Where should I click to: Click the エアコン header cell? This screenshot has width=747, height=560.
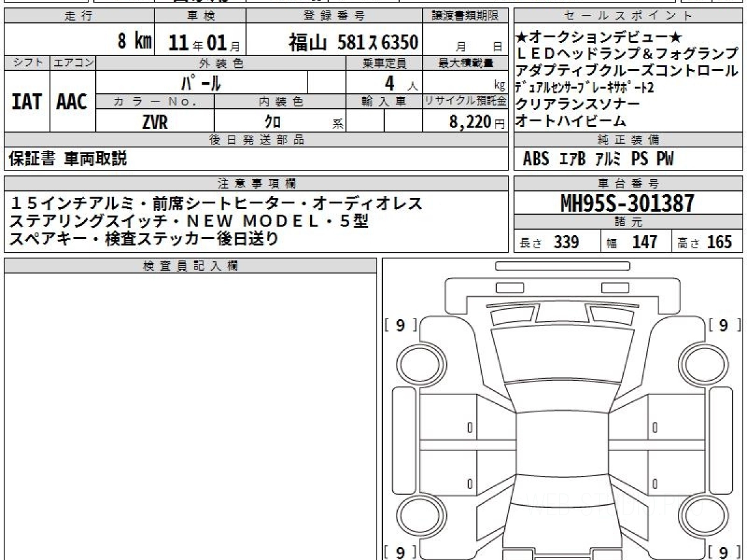(73, 63)
